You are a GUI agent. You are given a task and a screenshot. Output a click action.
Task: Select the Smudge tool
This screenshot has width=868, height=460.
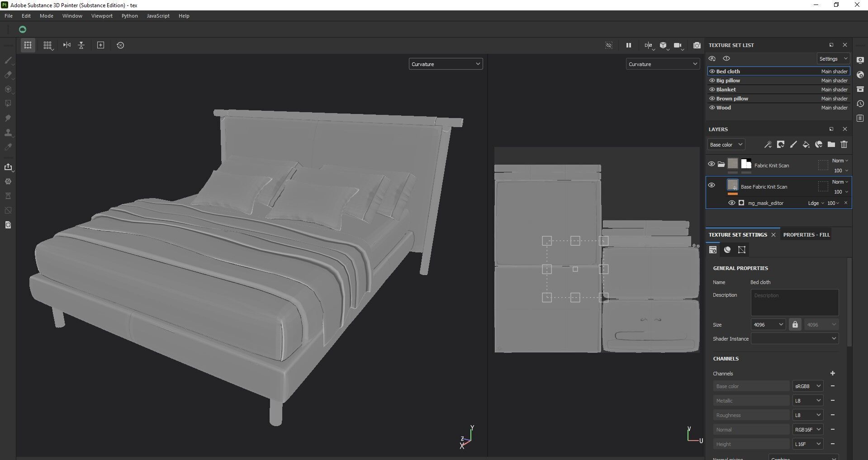click(8, 118)
